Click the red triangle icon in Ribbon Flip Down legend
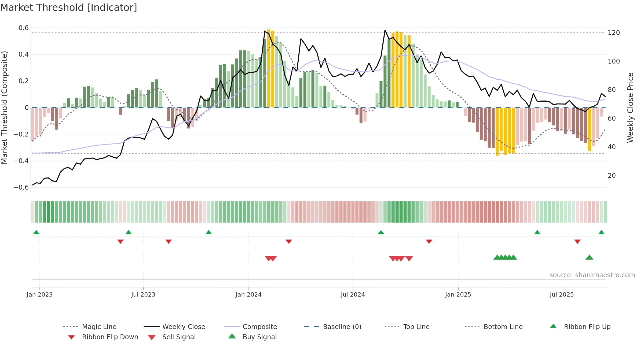Screen dimensions: 644x362 point(71,337)
